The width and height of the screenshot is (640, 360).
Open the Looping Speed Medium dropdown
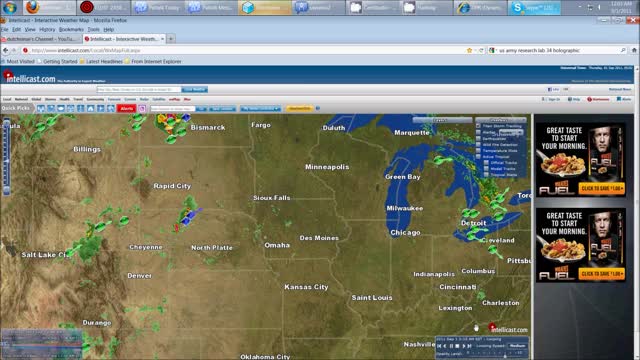pos(517,346)
